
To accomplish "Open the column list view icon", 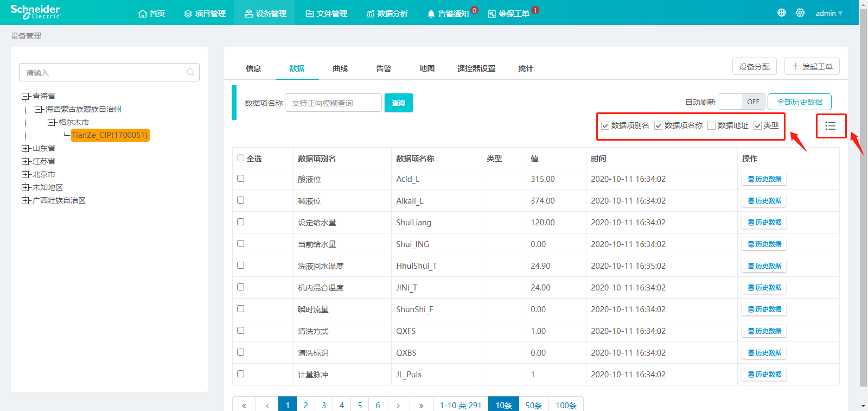I will [831, 126].
